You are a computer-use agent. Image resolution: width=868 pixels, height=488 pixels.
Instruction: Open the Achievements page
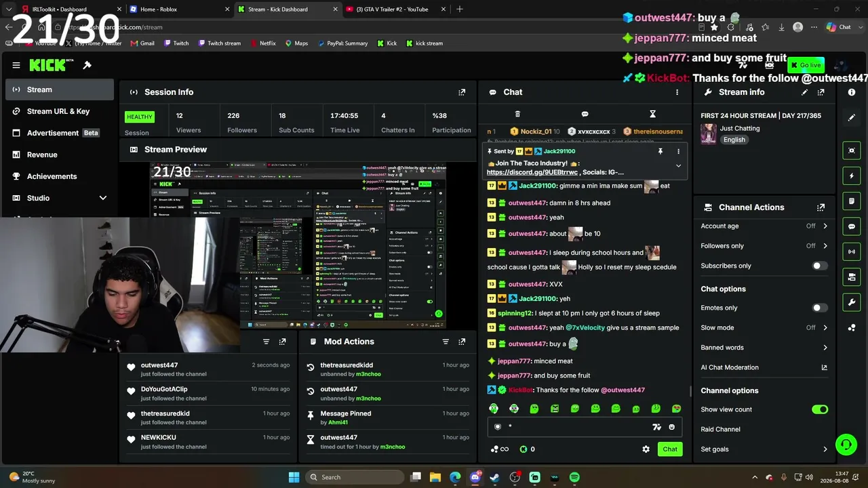coord(60,176)
